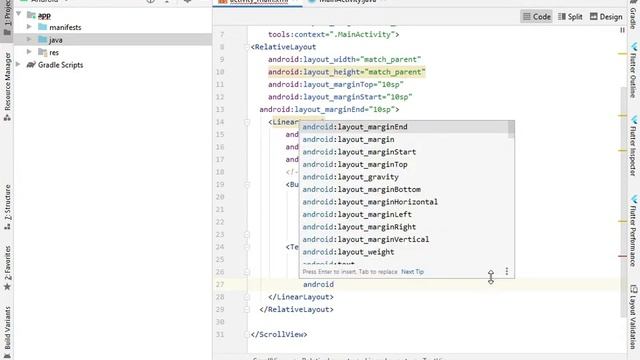
Task: Click highlighted android:layout_height="match_parent" line
Action: (x=346, y=72)
